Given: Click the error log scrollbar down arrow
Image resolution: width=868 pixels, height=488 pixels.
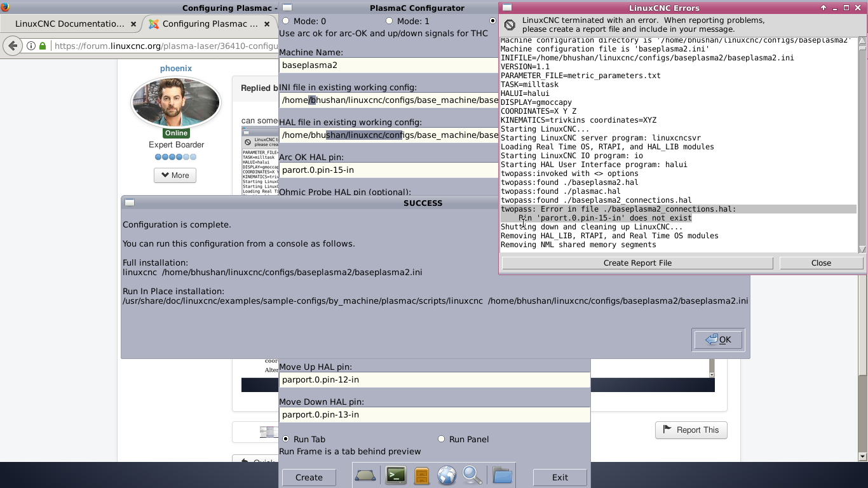Looking at the screenshot, I should click(x=862, y=249).
